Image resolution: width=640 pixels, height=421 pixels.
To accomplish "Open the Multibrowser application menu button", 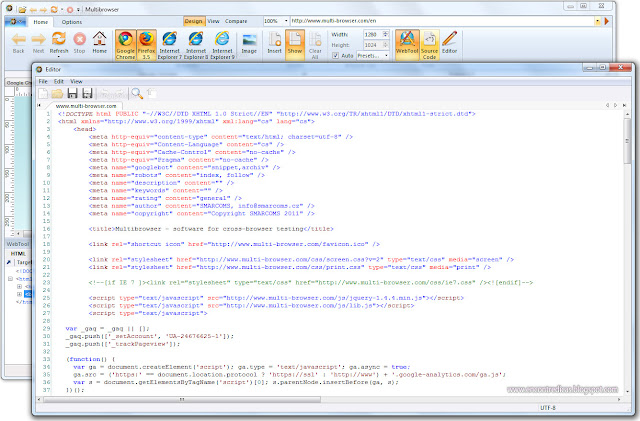I will tap(16, 22).
